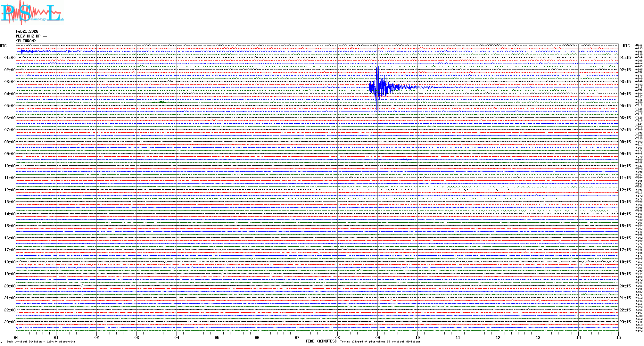Click the 03:00 hour label on left
Screen dimensions: 644x346
click(x=10, y=82)
